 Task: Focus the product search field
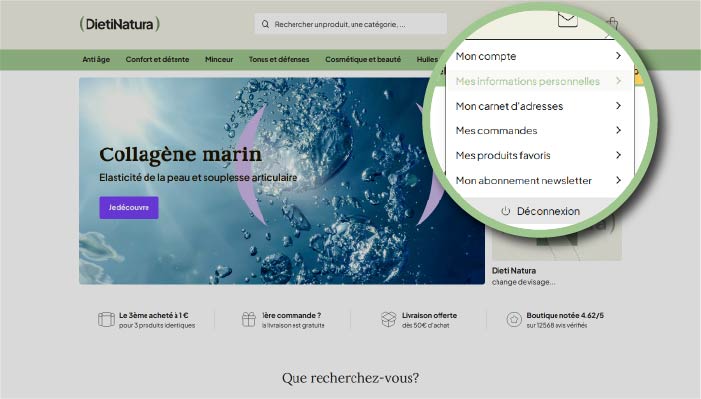pos(350,24)
